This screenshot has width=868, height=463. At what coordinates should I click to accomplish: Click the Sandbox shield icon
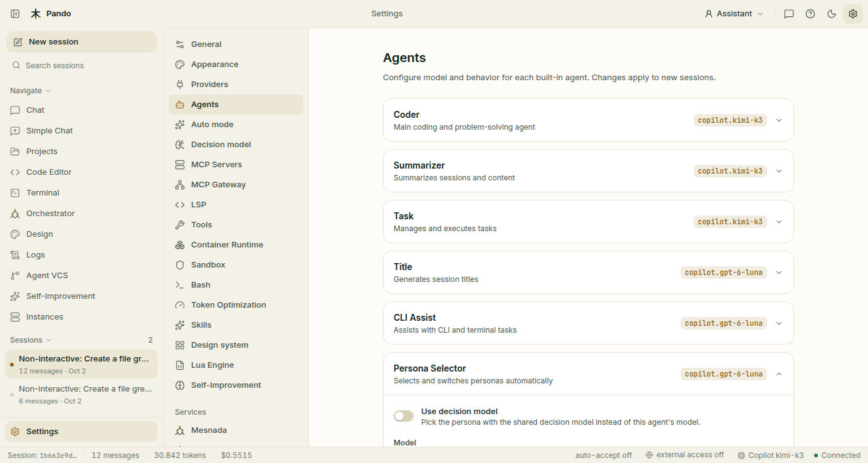click(180, 265)
